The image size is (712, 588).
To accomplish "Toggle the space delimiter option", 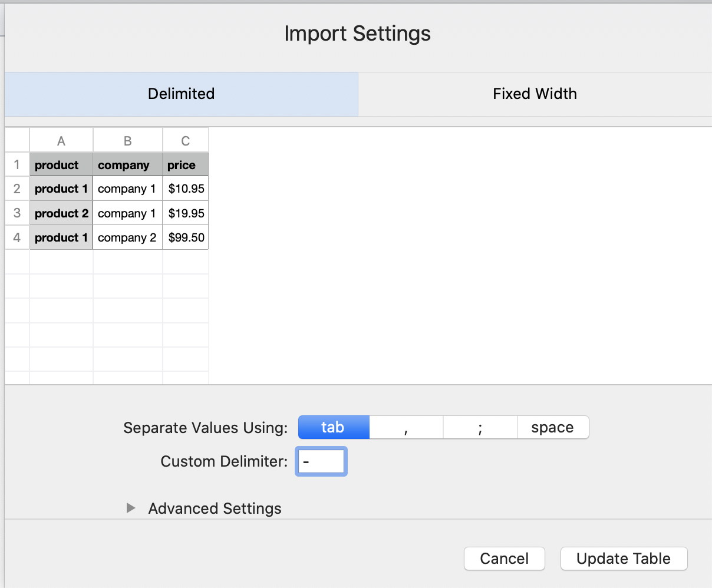I will coord(552,427).
